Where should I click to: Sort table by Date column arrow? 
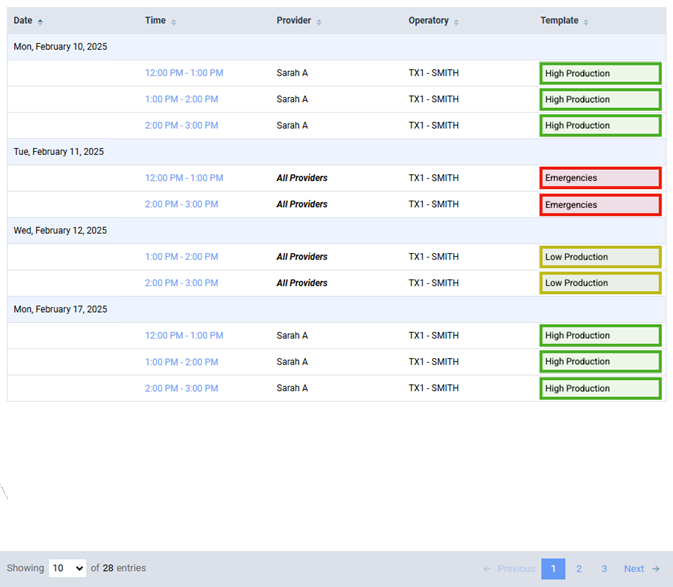point(40,21)
